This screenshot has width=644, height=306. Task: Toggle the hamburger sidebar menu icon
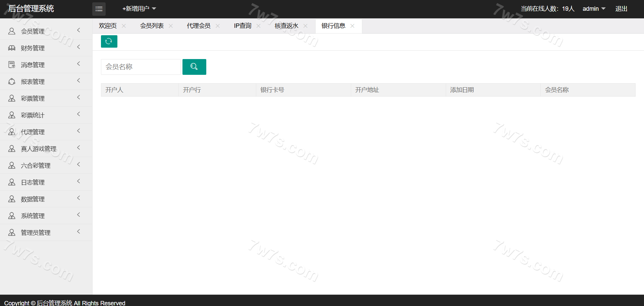tap(99, 9)
